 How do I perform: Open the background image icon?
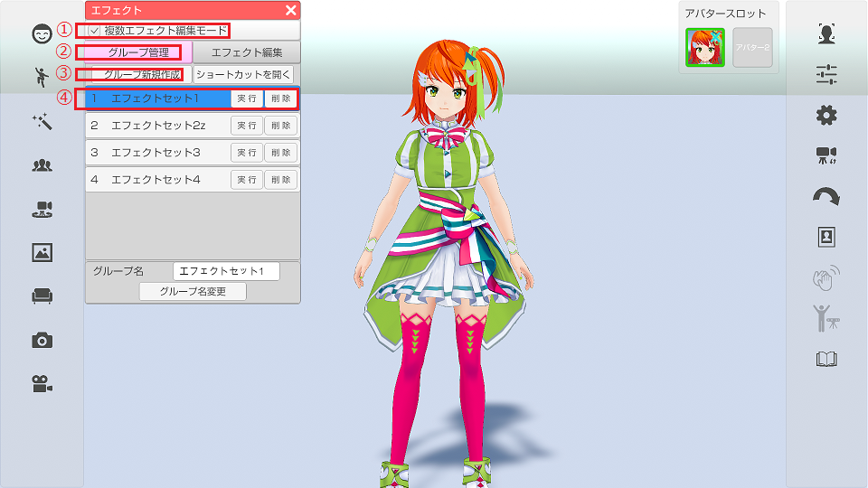point(42,252)
